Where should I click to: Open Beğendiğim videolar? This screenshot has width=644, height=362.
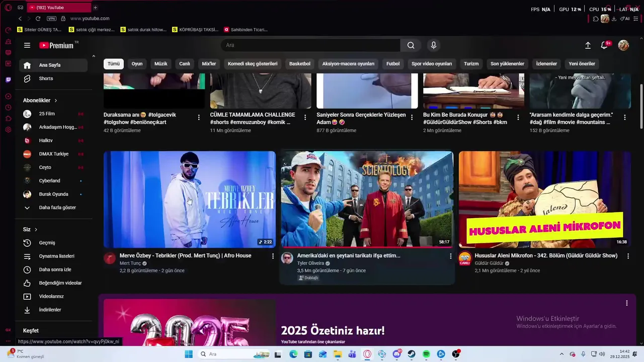click(x=54, y=283)
